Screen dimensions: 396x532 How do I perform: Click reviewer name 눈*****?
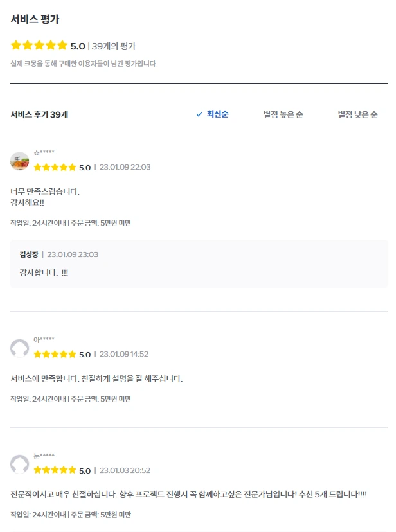pos(44,456)
